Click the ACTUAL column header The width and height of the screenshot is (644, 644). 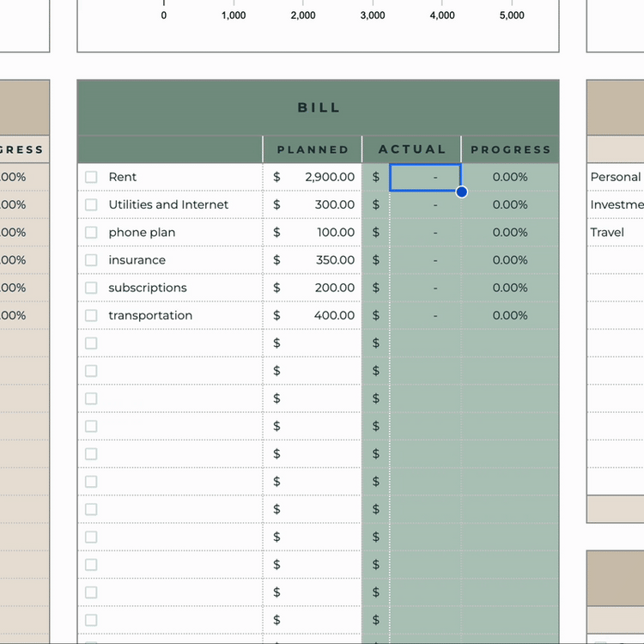(412, 149)
